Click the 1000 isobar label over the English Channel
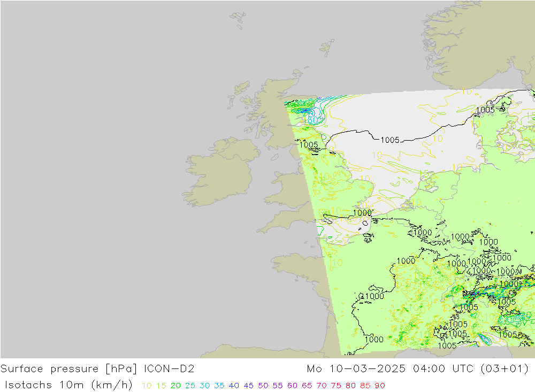Screen dimensions: 535x392 point(362,213)
